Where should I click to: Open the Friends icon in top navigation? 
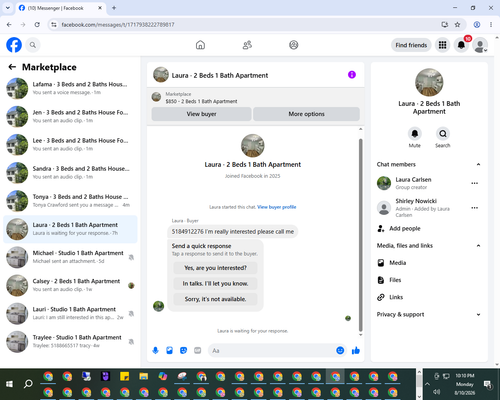click(x=247, y=45)
